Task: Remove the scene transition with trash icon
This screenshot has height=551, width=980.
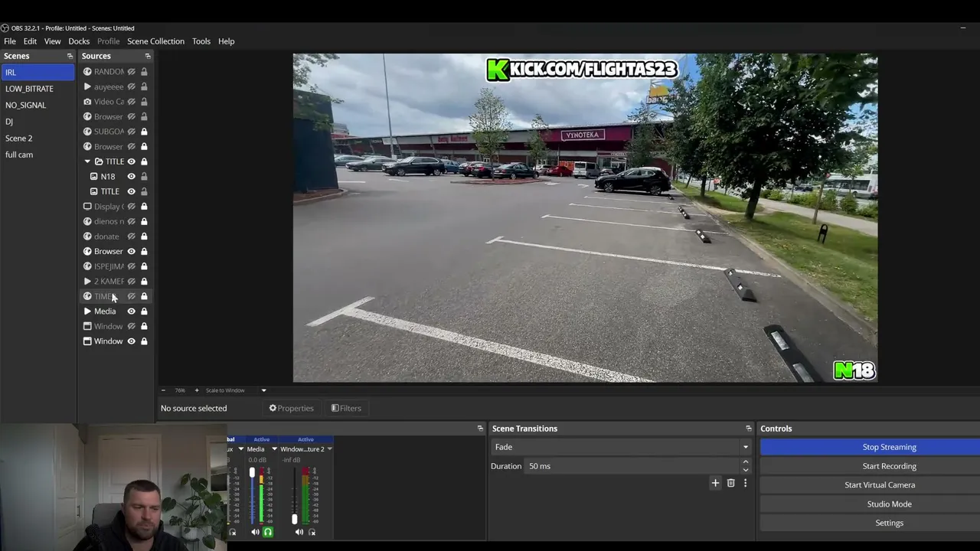Action: pyautogui.click(x=730, y=483)
